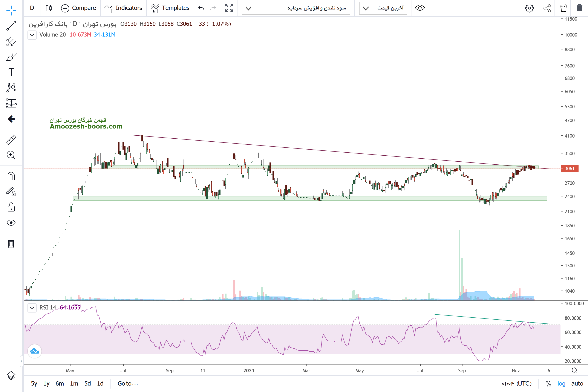Select the Text annotation tool

11,72
